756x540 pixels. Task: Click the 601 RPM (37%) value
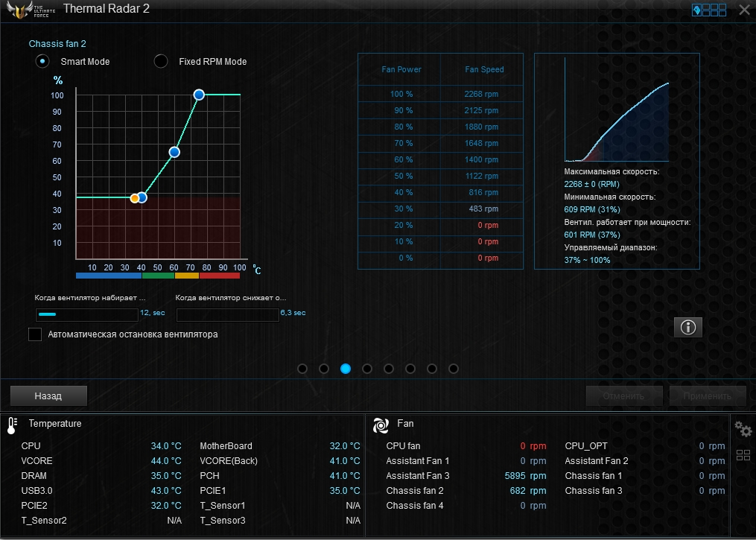pos(592,235)
